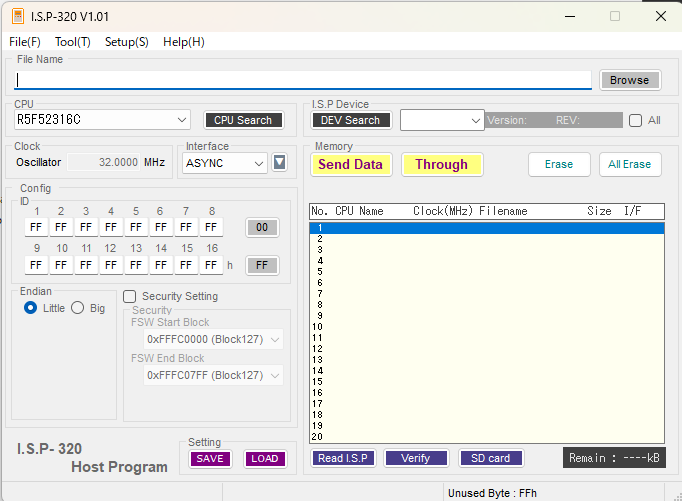Open the CPU dropdown showing R5F52316C
Screen dimensions: 682x501
(x=102, y=120)
